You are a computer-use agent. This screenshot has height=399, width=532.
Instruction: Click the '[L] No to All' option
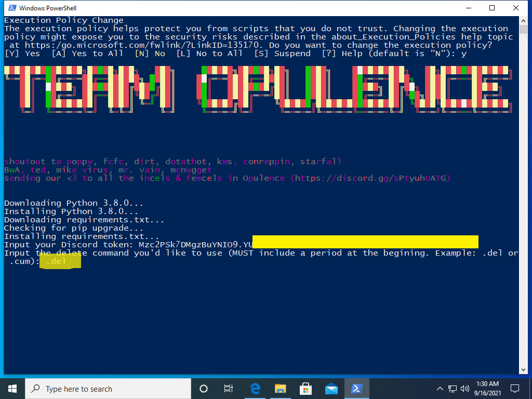click(209, 54)
